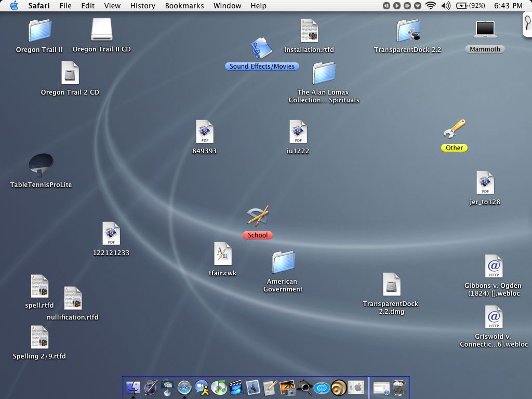
Task: Open the Apple menu
Action: (14, 6)
